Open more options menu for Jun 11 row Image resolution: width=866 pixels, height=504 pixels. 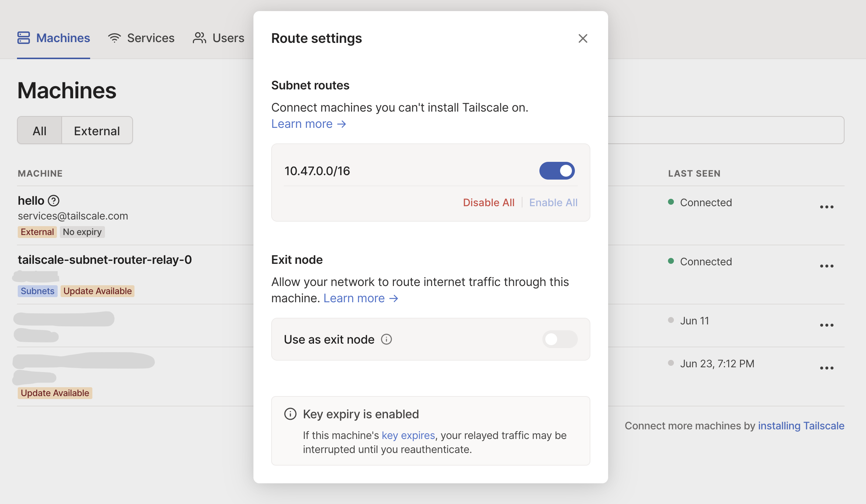tap(827, 325)
